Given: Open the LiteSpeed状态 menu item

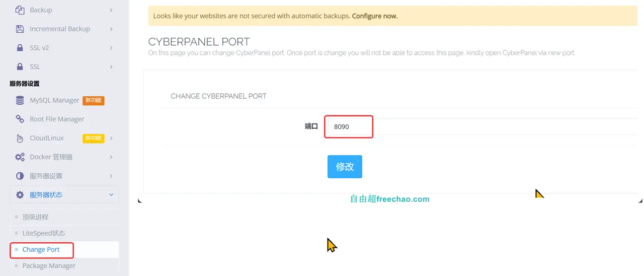Looking at the screenshot, I should (x=44, y=233).
